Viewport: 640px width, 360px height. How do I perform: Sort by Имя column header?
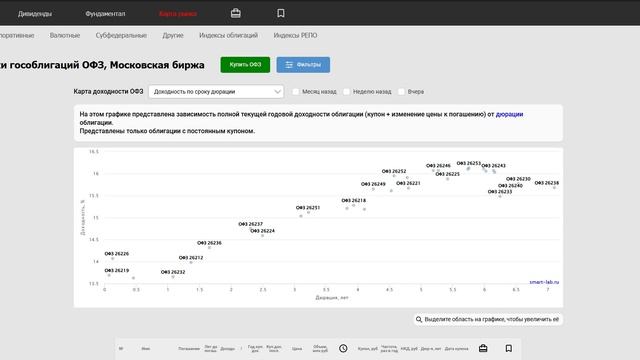click(146, 349)
